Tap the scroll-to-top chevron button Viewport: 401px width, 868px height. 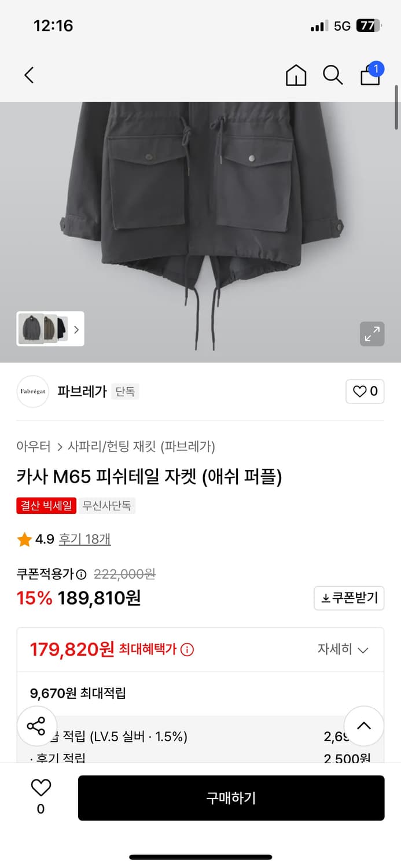click(364, 726)
